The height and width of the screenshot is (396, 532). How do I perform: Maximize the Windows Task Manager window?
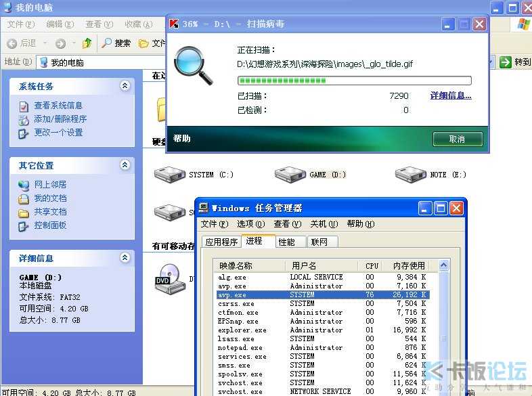[441, 208]
